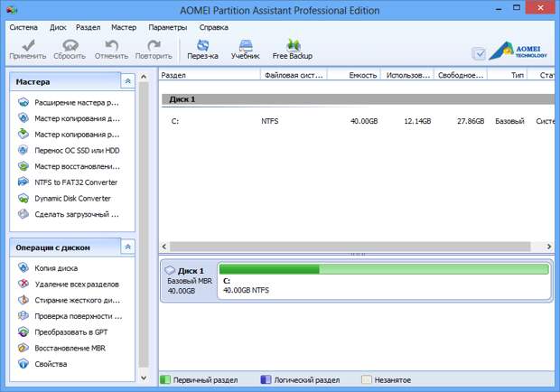Click the Перез-ка (Reload) toolbar icon
This screenshot has height=392, width=560.
click(x=203, y=45)
